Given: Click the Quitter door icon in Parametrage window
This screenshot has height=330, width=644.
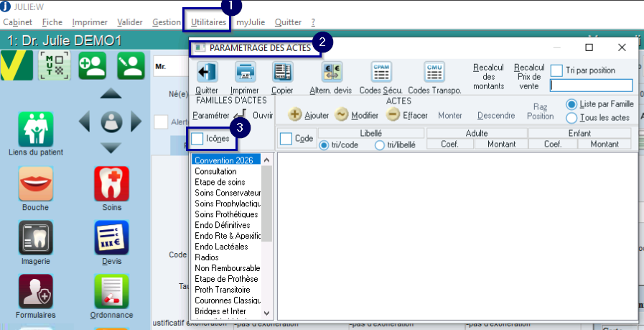Looking at the screenshot, I should (207, 72).
